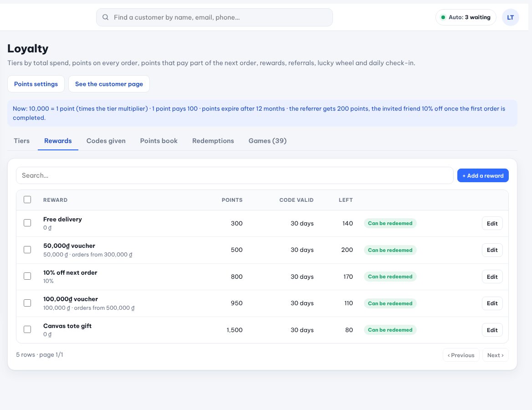This screenshot has height=410, width=532.
Task: Click the green Auto status dot
Action: pos(443,17)
